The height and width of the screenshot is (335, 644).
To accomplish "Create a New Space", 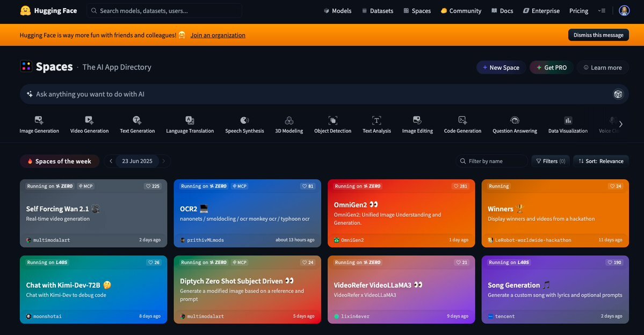I will [x=501, y=67].
